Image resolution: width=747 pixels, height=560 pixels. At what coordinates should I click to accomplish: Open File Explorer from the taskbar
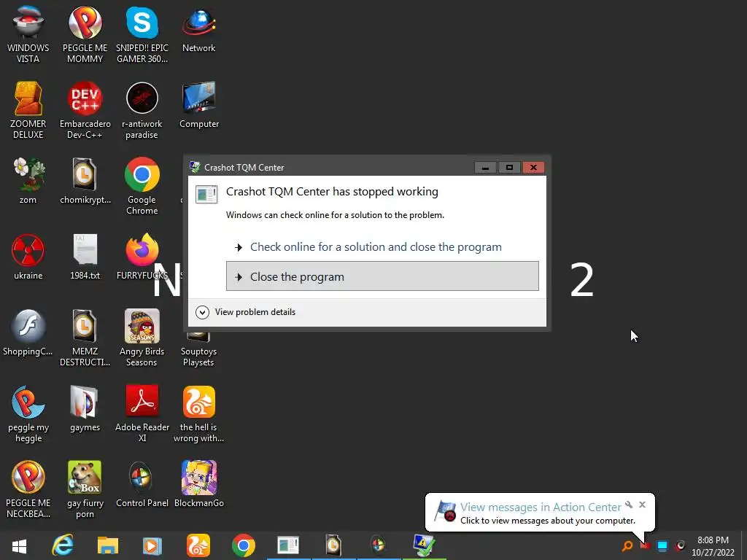pos(108,545)
